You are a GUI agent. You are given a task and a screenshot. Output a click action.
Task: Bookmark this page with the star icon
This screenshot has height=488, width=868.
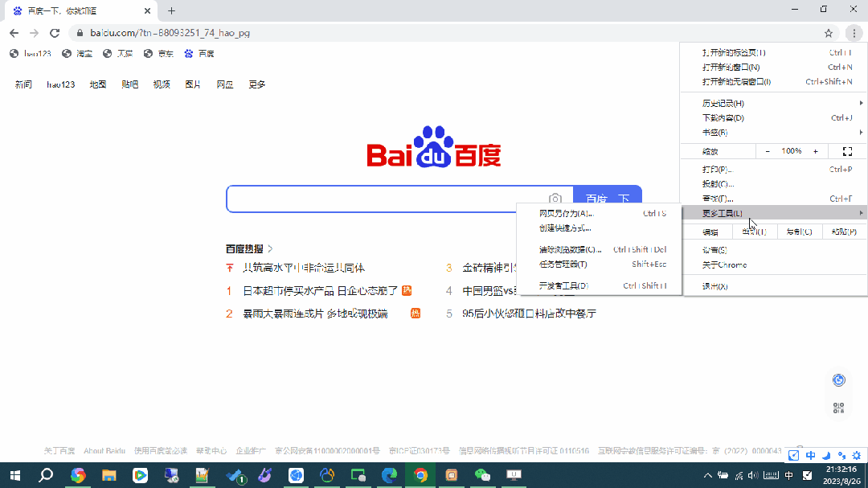pos(828,33)
